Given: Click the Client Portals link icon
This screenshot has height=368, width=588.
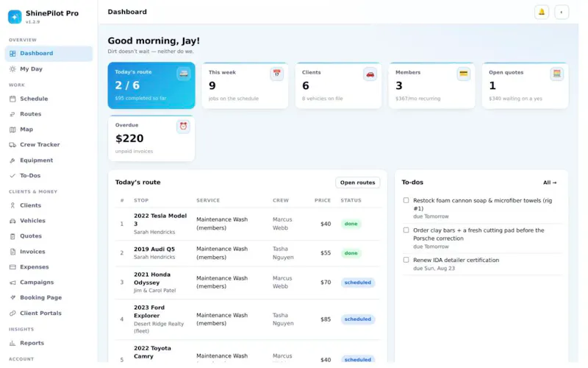Looking at the screenshot, I should [x=12, y=314].
